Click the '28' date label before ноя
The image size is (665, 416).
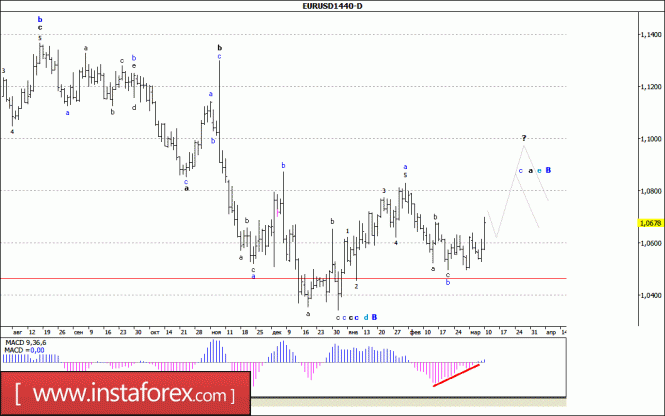[199, 332]
